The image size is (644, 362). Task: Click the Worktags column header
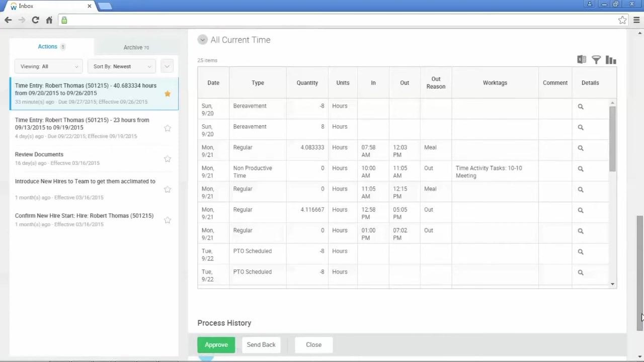click(495, 83)
